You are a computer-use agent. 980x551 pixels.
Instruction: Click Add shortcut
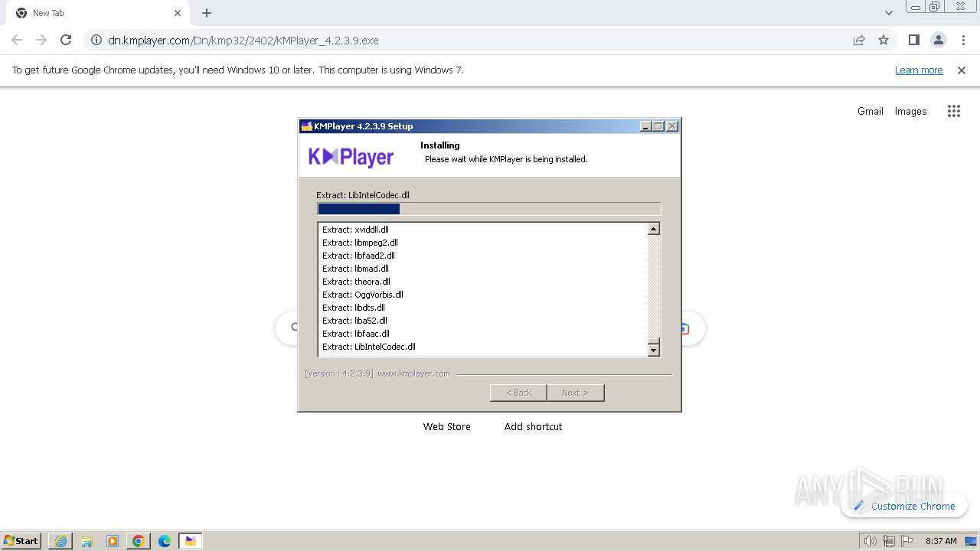click(533, 426)
